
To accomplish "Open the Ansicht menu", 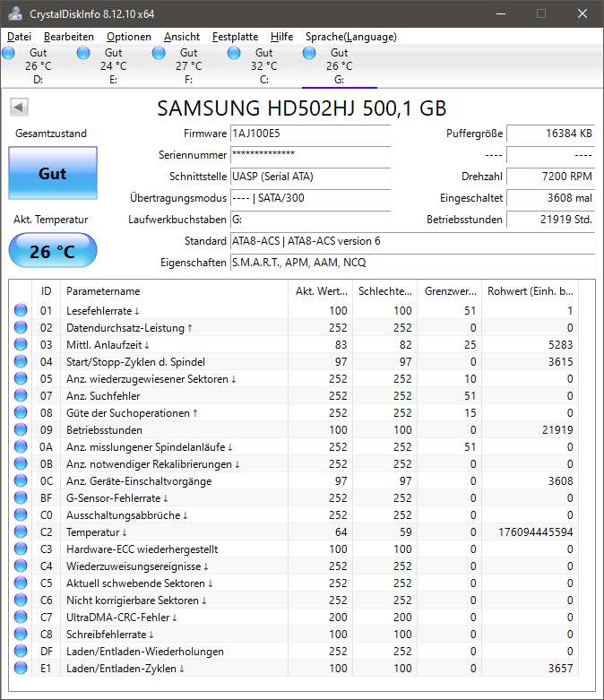I will [x=182, y=37].
